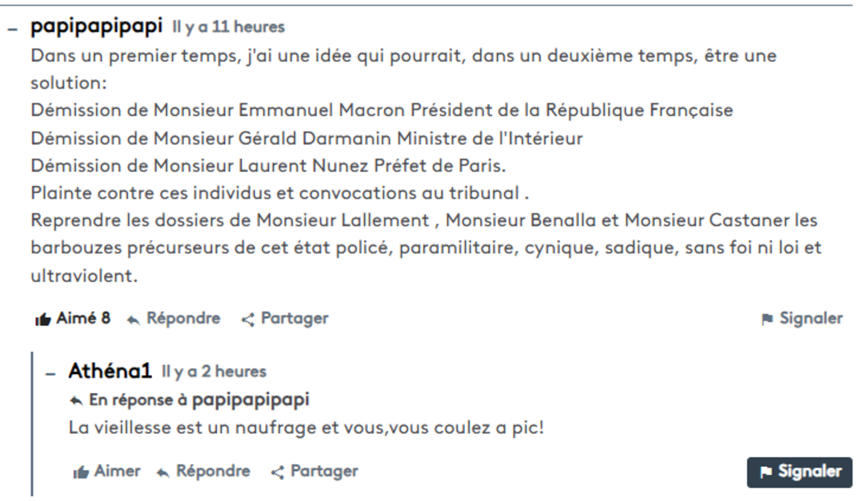Click flag icon to report papipapipapi's comment
Image resolution: width=868 pixels, height=501 pixels.
pos(767,319)
